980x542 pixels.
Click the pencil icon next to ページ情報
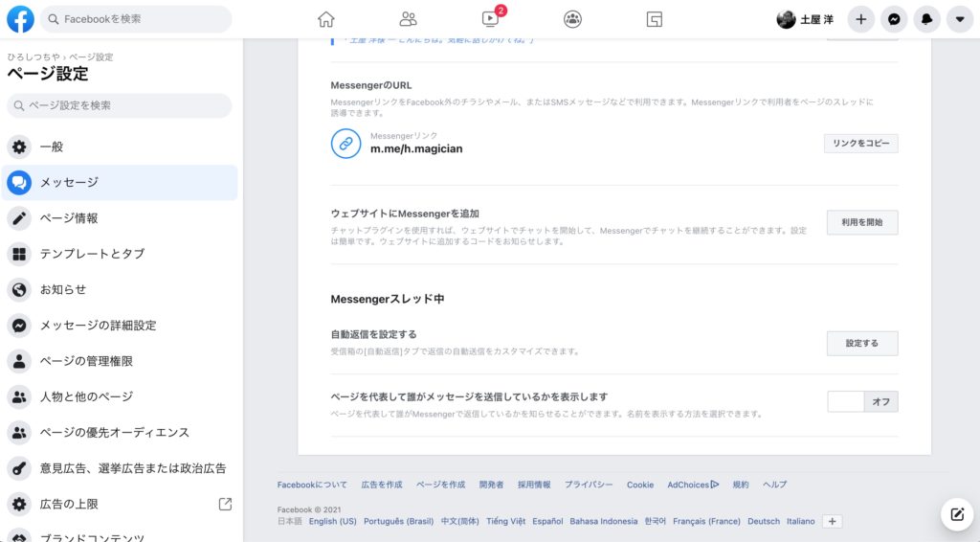tap(19, 218)
